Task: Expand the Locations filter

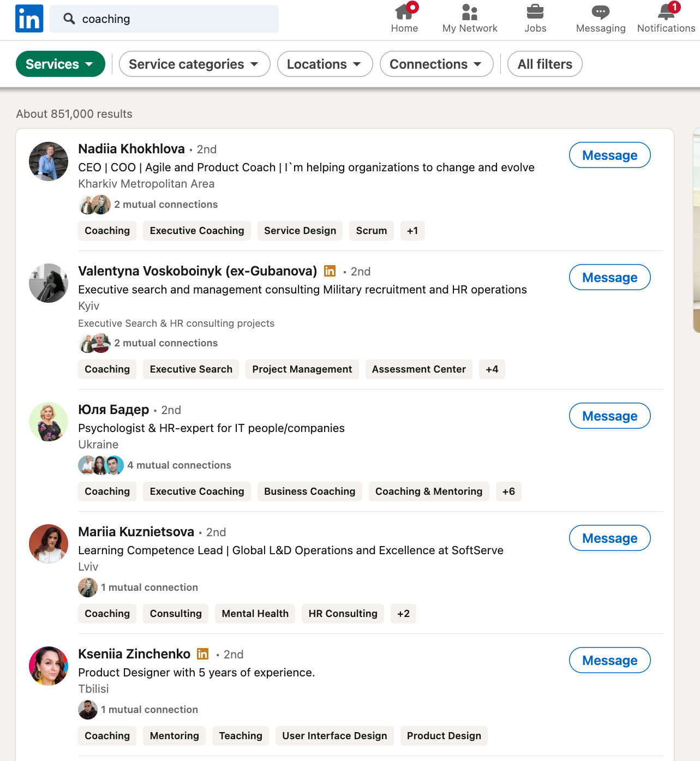Action: [325, 64]
